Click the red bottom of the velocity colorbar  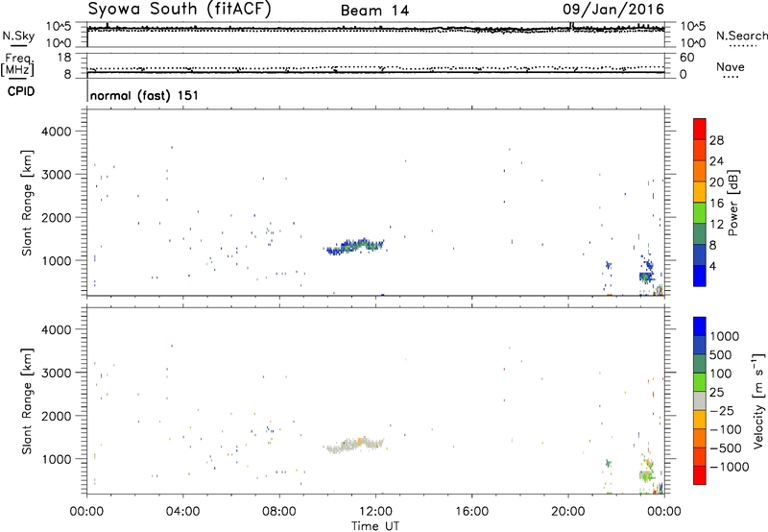(x=700, y=475)
